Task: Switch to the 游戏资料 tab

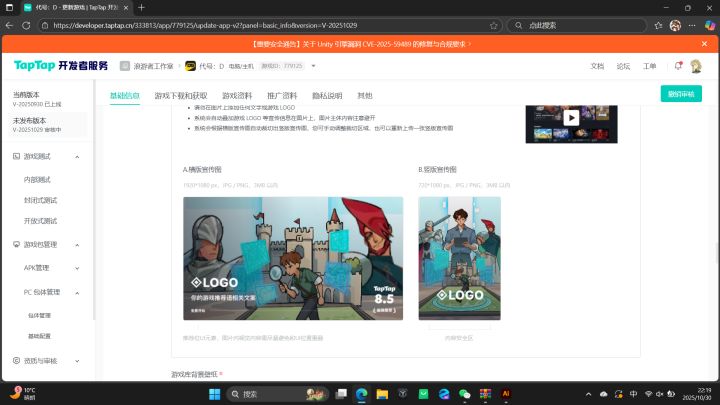Action: click(237, 96)
